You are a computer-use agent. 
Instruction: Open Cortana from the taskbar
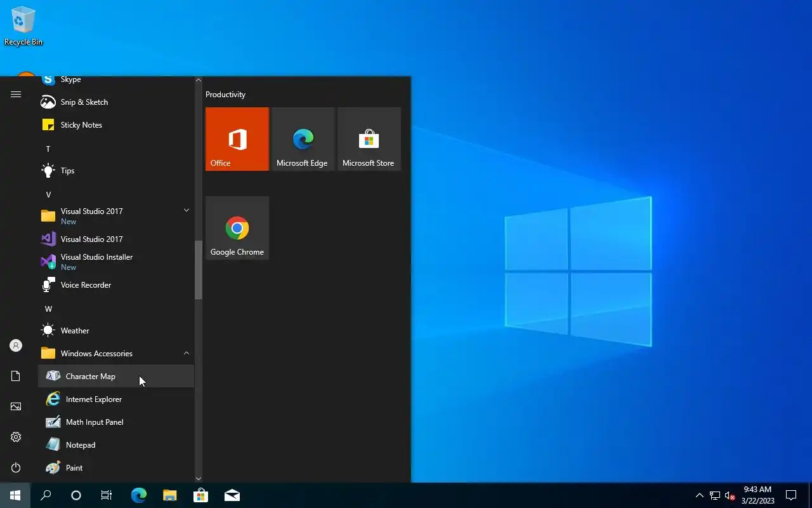point(76,495)
